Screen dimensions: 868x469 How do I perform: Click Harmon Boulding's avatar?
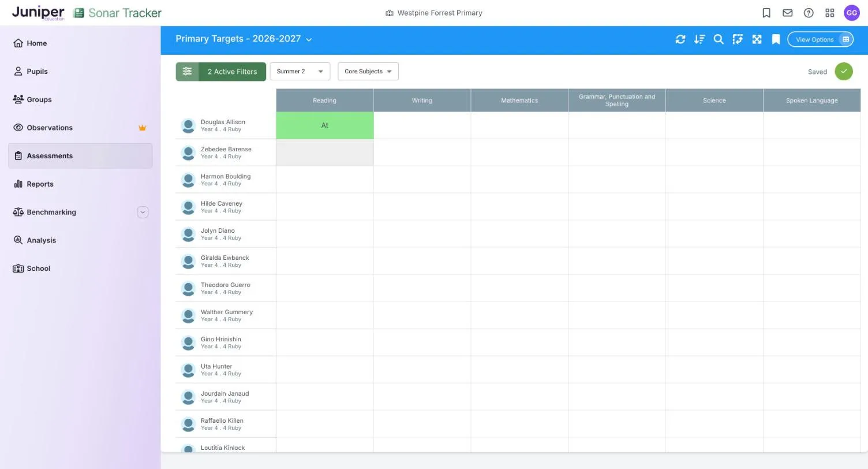(188, 180)
